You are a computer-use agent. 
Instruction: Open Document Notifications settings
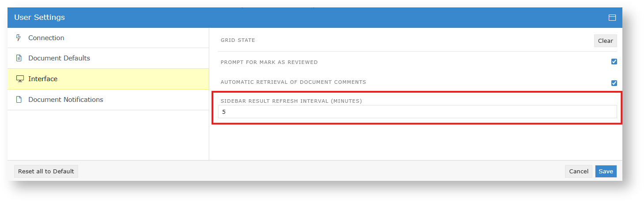66,100
